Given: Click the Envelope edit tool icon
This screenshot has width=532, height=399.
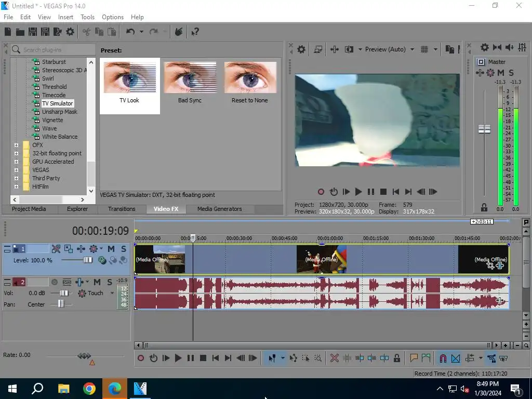Looking at the screenshot, I should tap(293, 358).
